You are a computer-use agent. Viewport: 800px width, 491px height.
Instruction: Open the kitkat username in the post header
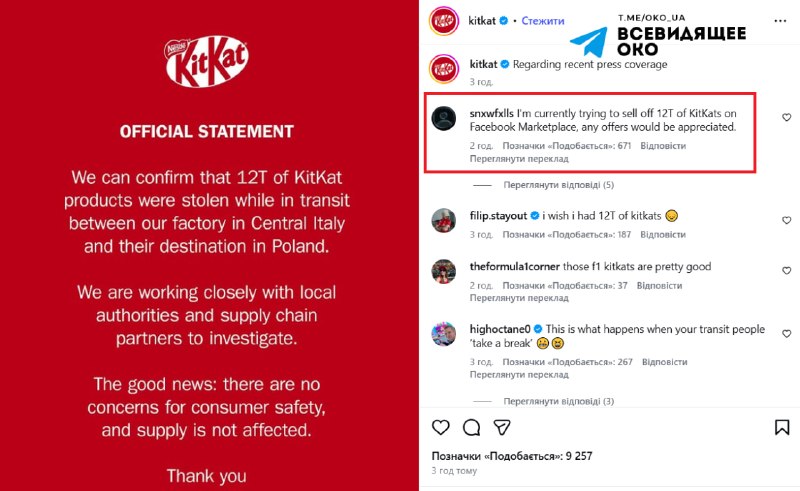point(483,20)
